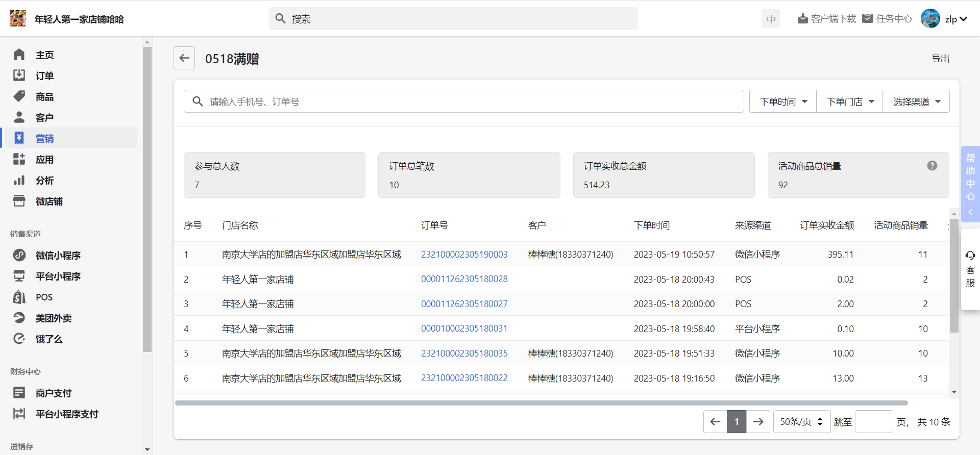980x455 pixels.
Task: Open order 232100002305180035
Action: (464, 353)
